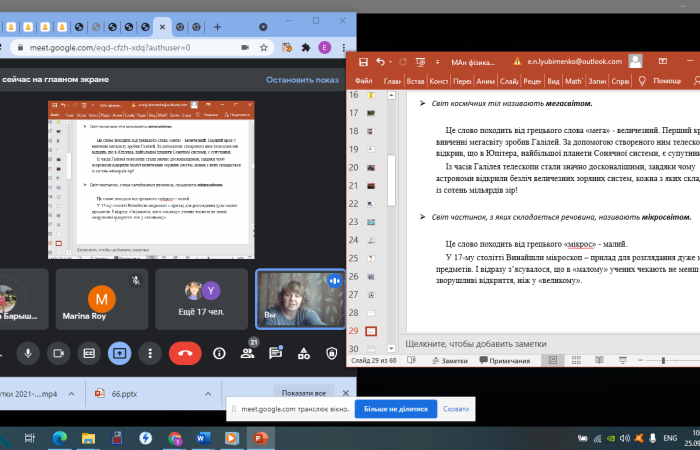Hang up with the red leave call button
The image size is (700, 450).
point(184,352)
